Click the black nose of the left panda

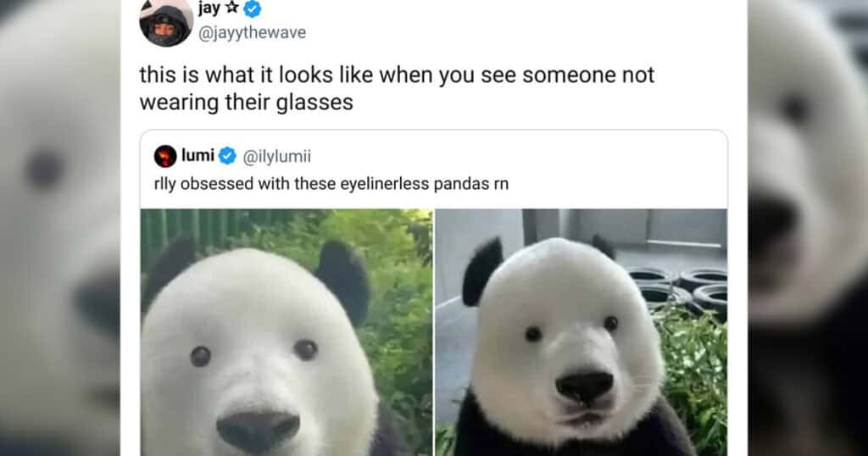258,430
